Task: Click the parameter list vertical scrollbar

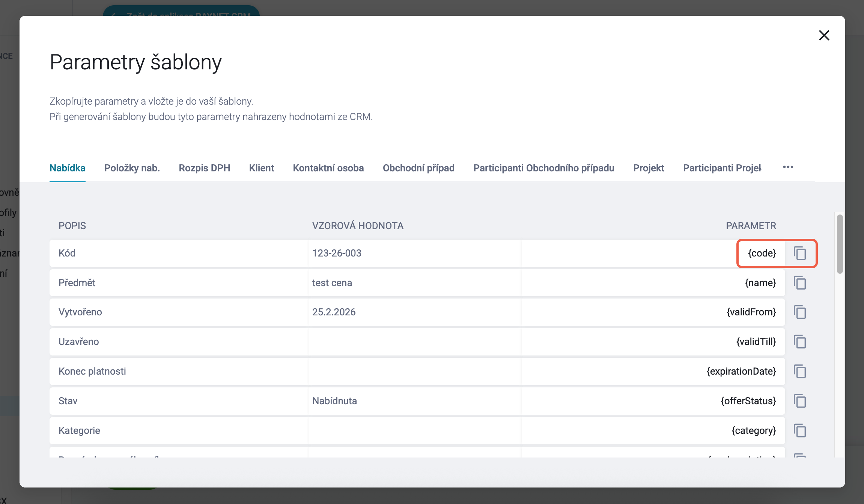Action: (840, 244)
